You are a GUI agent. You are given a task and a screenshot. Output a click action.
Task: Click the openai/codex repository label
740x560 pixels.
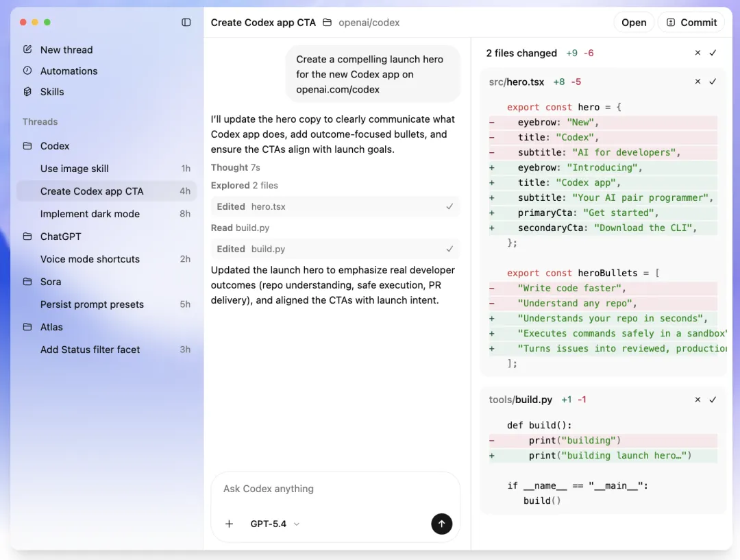[x=369, y=22]
